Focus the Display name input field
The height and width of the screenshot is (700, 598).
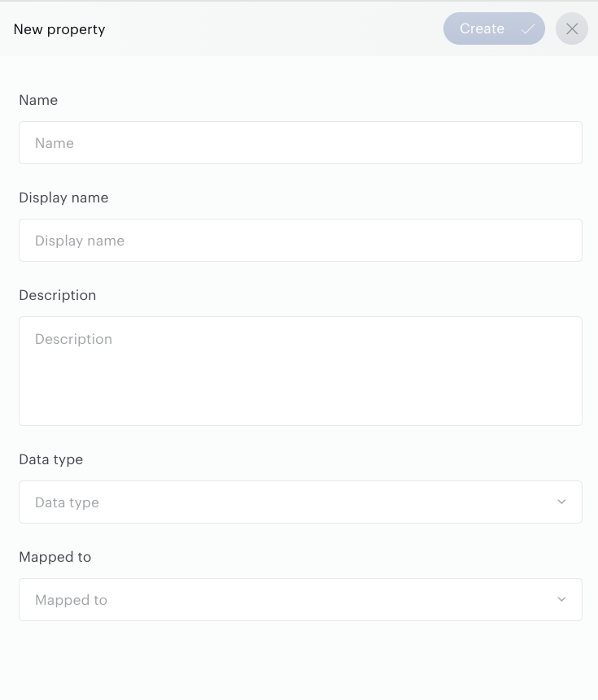point(300,240)
